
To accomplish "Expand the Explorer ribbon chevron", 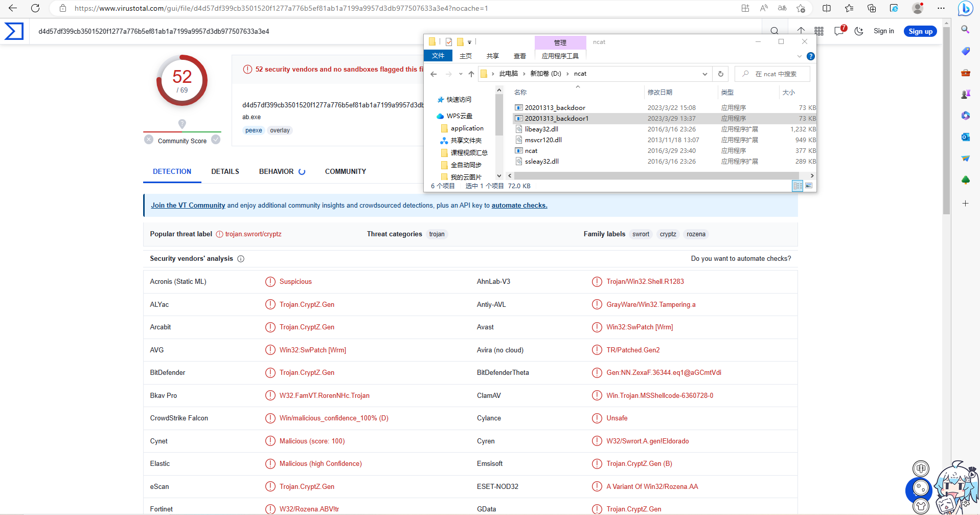I will pyautogui.click(x=800, y=56).
